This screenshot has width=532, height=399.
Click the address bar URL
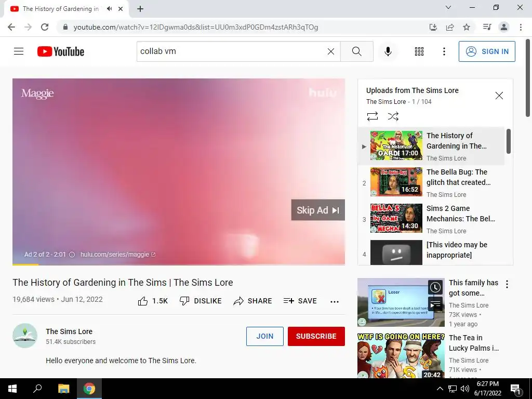coord(196,27)
